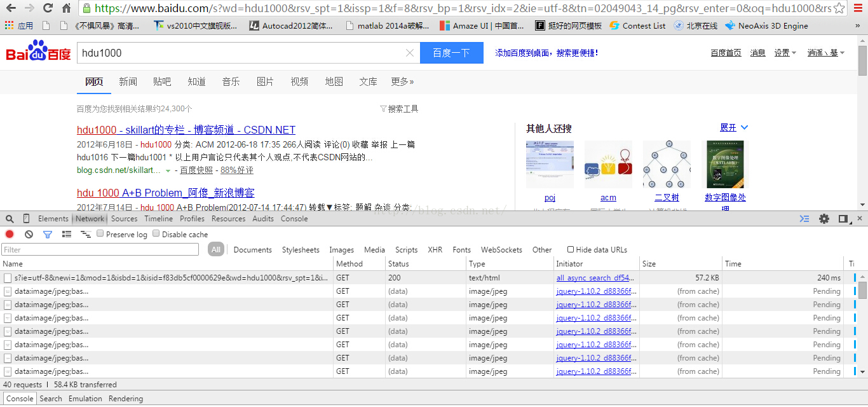
Task: Open green arrow dropdown beside blog.csdn.net/skillart
Action: [168, 170]
